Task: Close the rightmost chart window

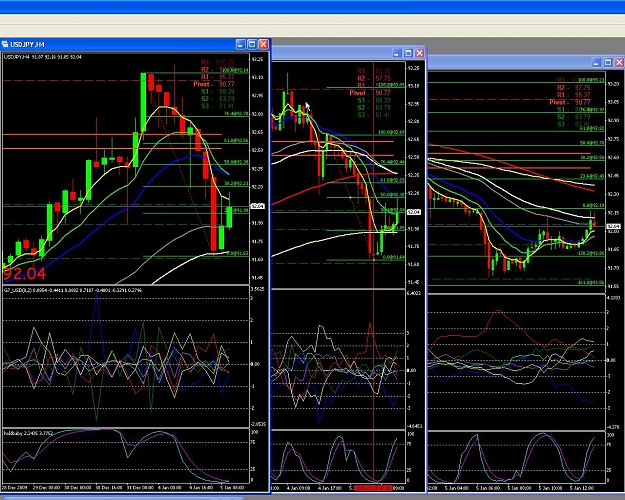Action: 619,63
